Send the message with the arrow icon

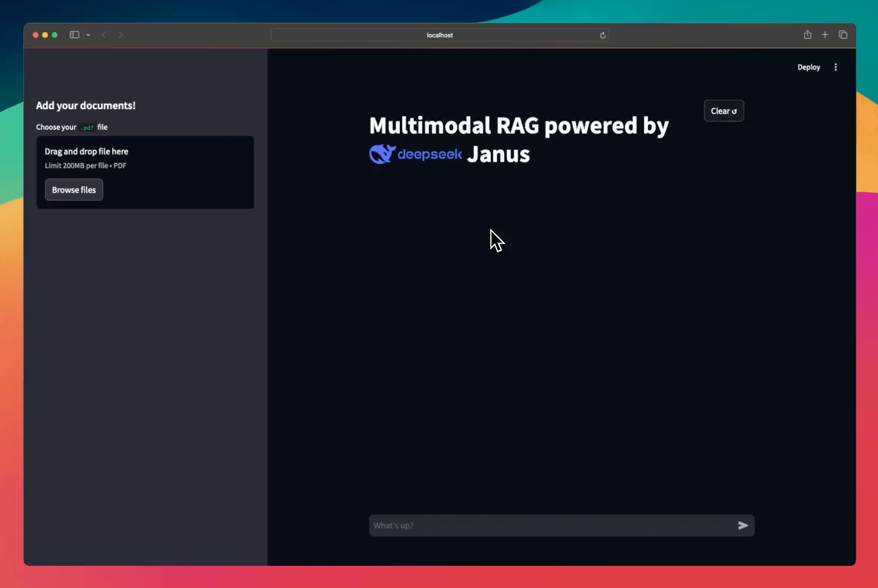[x=743, y=525]
